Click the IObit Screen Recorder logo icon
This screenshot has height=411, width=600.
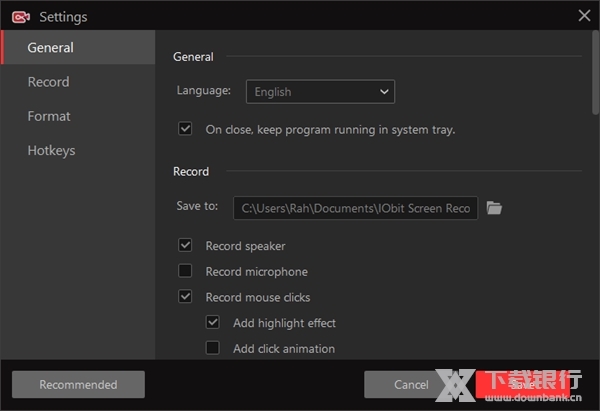(x=20, y=16)
